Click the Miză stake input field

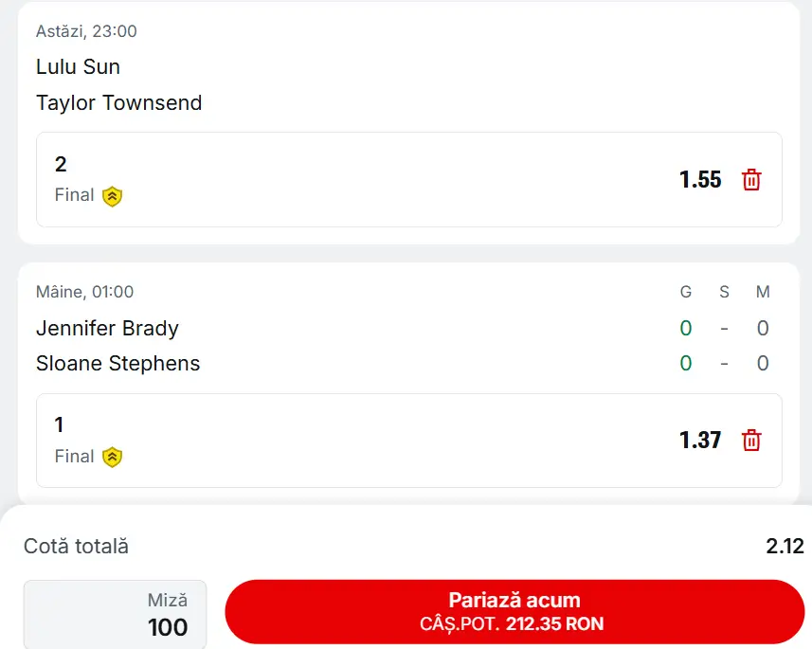114,613
